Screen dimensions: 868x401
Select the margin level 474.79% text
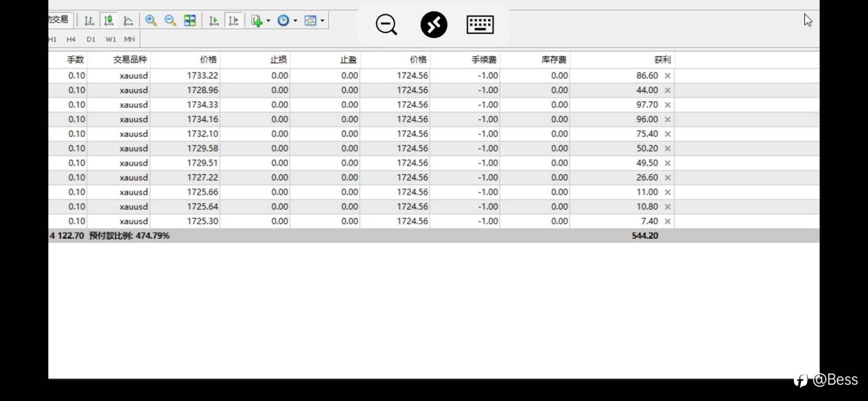click(130, 236)
